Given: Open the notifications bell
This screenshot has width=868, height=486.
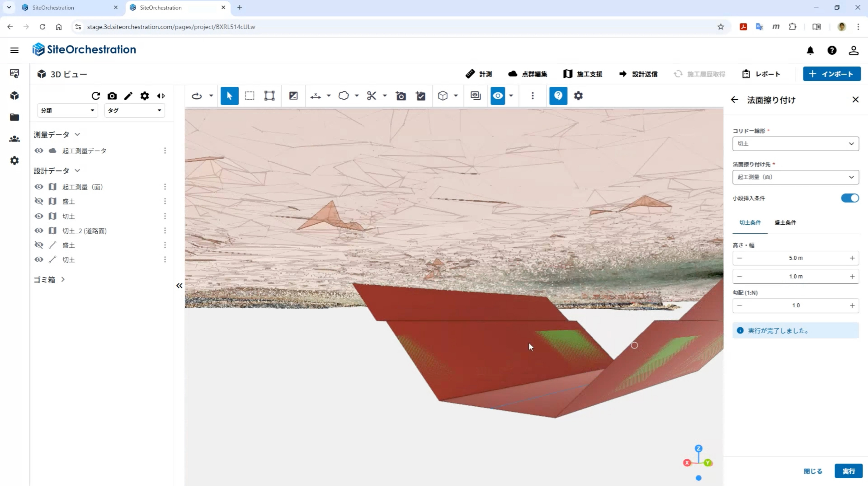Looking at the screenshot, I should (810, 51).
